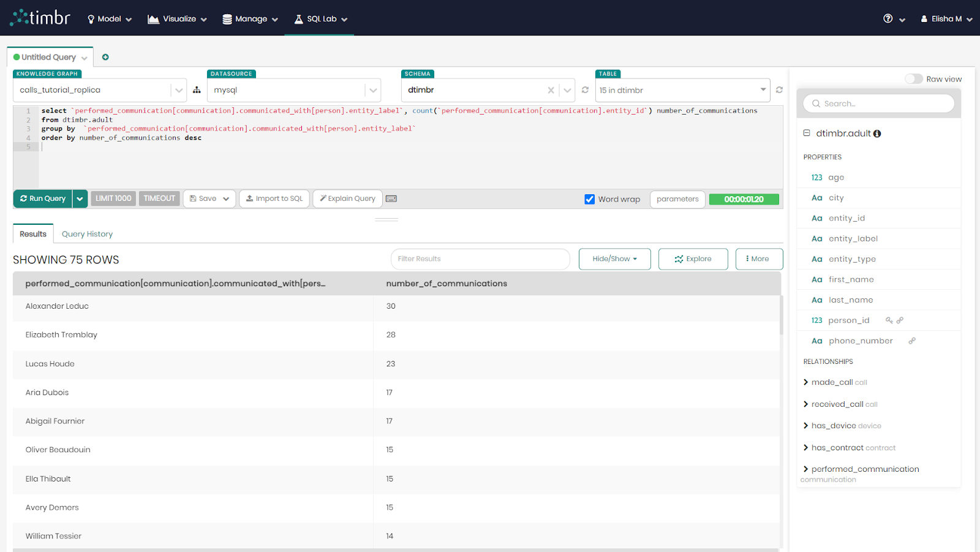Expand the Hide/Show columns dropdown
The width and height of the screenshot is (980, 552).
click(x=614, y=259)
